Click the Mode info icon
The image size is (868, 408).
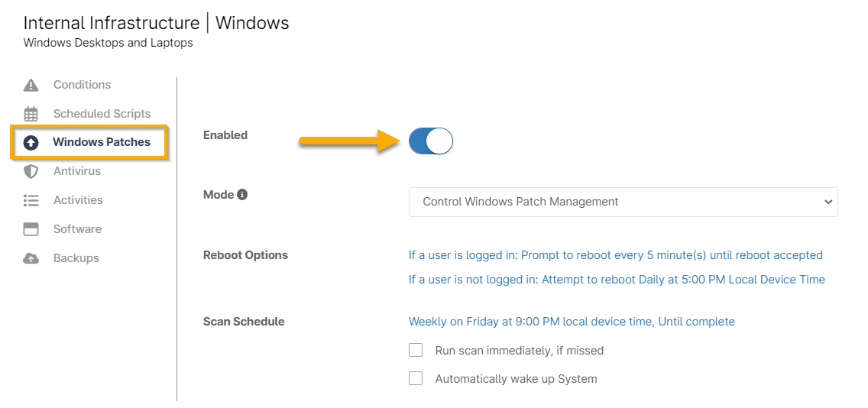click(242, 195)
